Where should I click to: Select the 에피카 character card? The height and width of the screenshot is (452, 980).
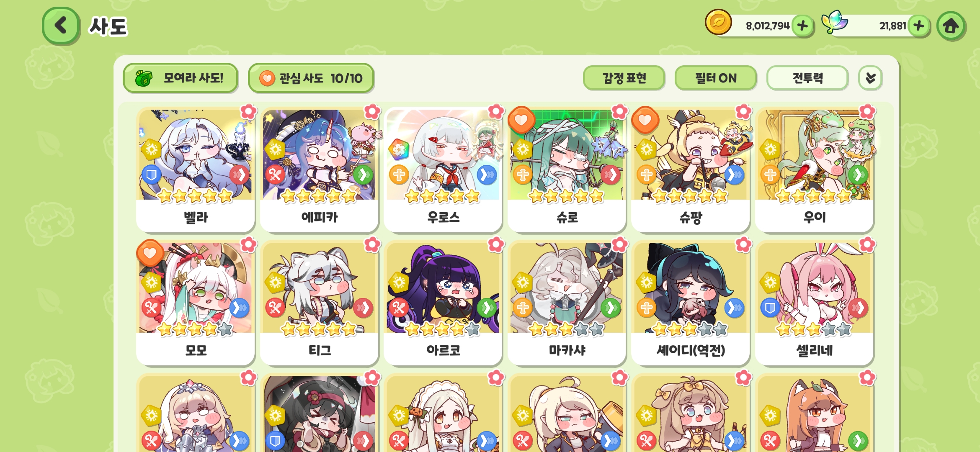[319, 169]
